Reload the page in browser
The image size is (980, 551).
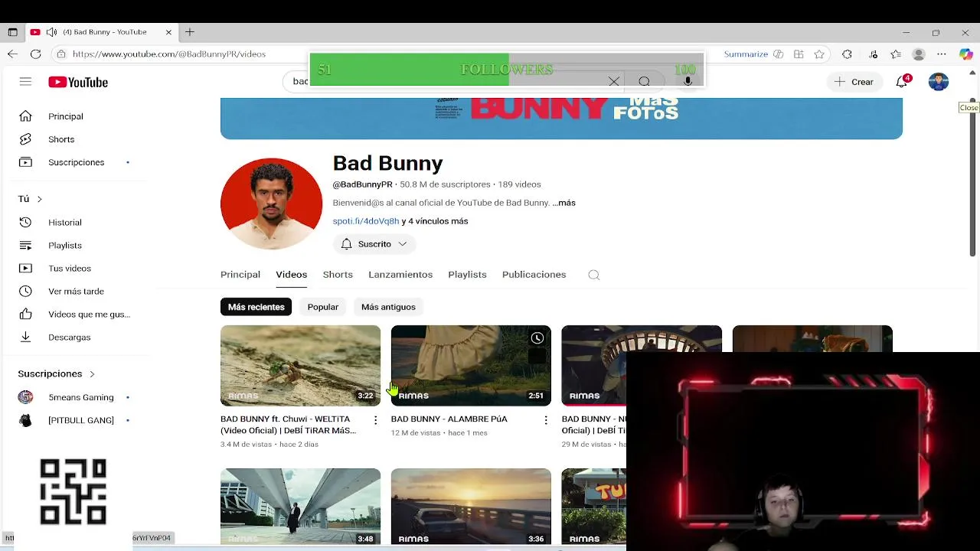click(x=35, y=54)
